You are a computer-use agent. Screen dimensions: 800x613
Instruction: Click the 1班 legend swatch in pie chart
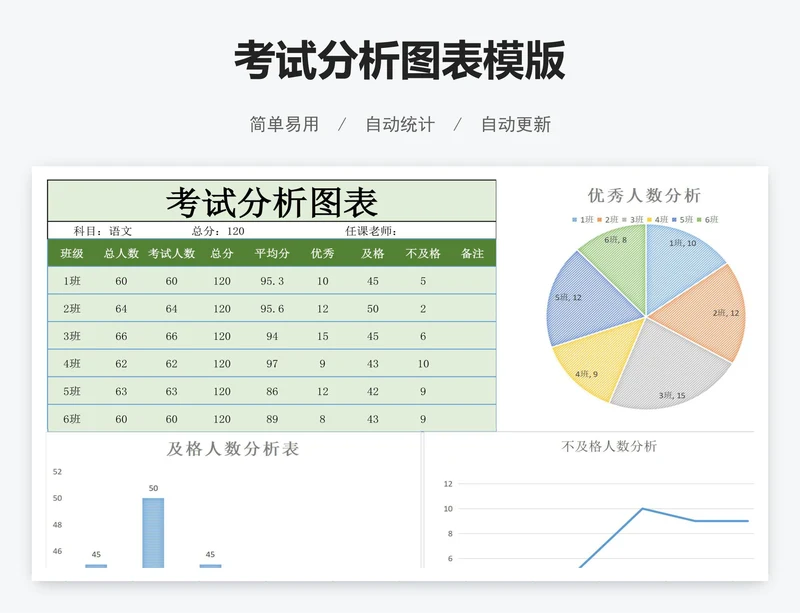[574, 219]
